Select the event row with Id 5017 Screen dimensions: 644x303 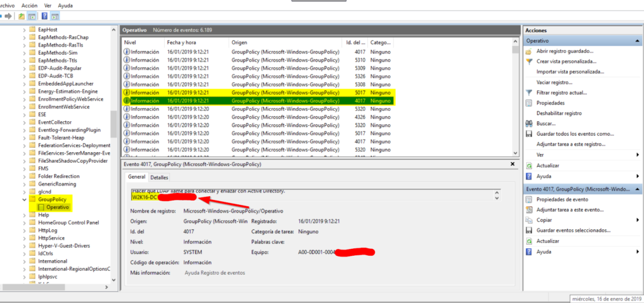[258, 92]
